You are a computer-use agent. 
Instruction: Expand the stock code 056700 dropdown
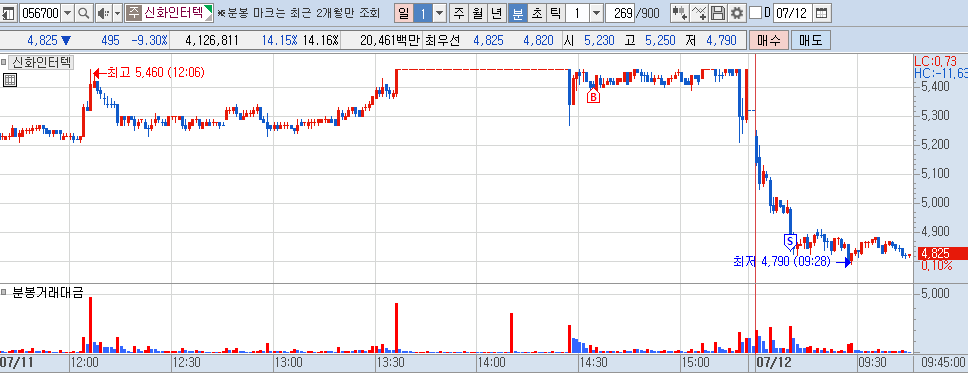(x=67, y=12)
